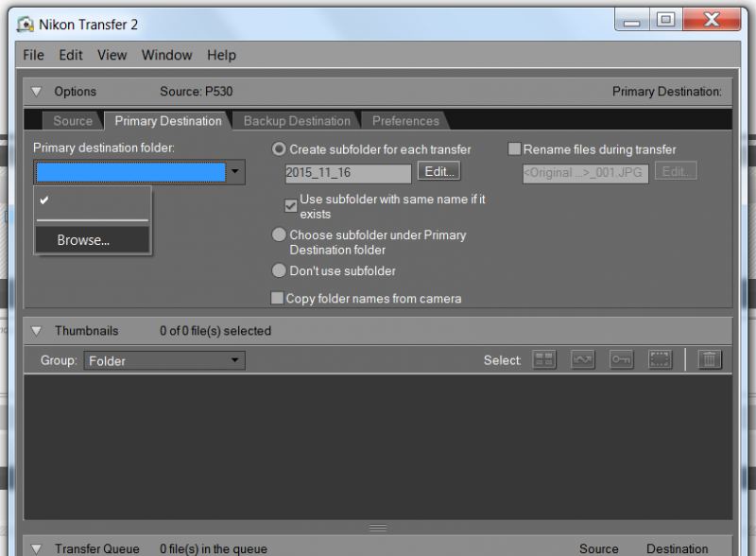Select the checked entry in folder dropdown list
756x556 pixels.
(x=93, y=200)
